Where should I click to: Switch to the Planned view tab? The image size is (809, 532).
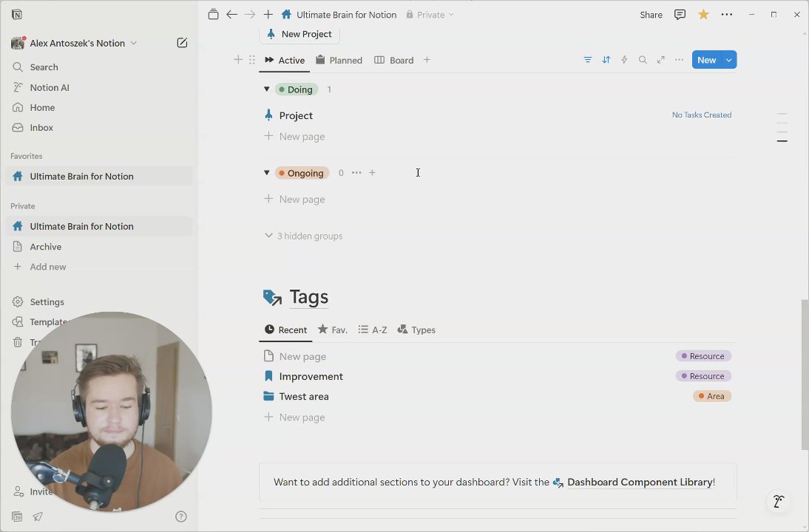point(339,61)
